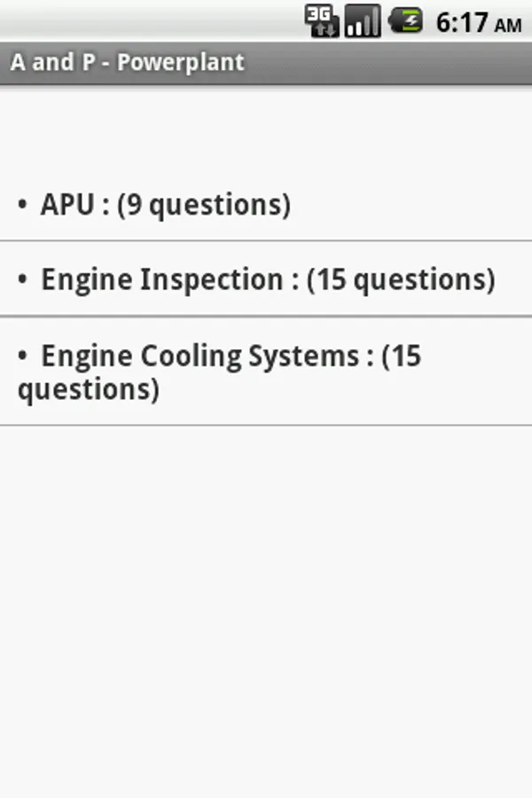Image resolution: width=532 pixels, height=798 pixels.
Task: Click the "(9 questions)" count for APU
Action: click(204, 205)
